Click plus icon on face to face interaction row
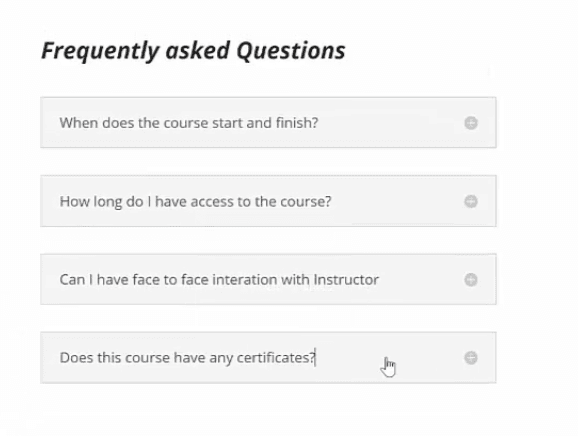This screenshot has height=436, width=578. pos(471,279)
